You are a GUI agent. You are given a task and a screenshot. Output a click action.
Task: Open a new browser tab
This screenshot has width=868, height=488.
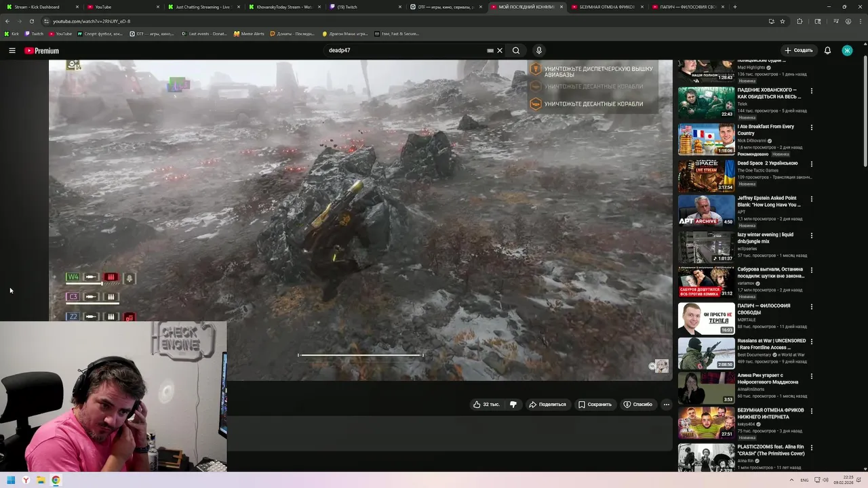(735, 7)
